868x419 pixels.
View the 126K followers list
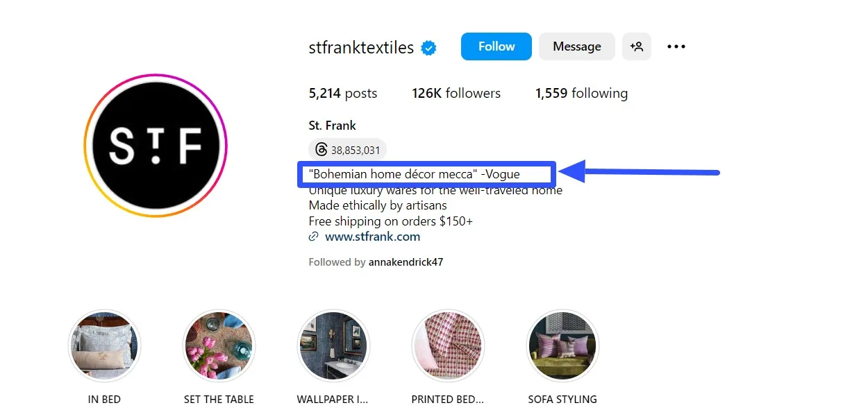point(456,93)
